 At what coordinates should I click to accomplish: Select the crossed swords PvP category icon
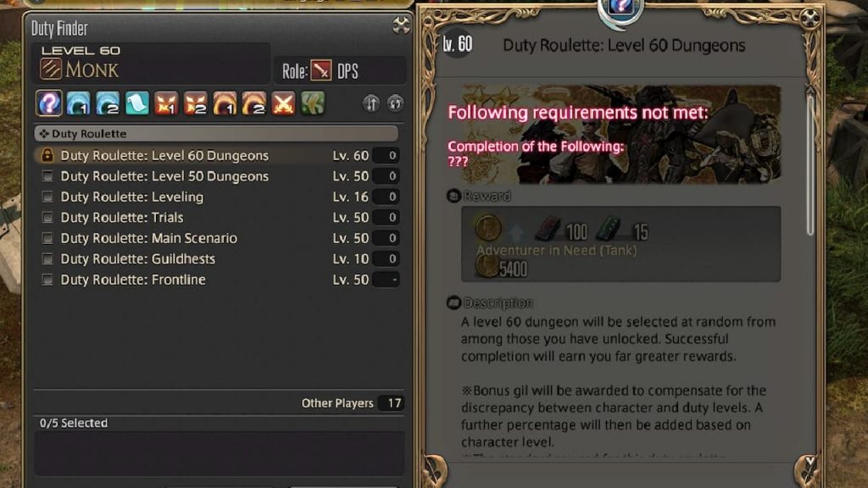pos(283,103)
